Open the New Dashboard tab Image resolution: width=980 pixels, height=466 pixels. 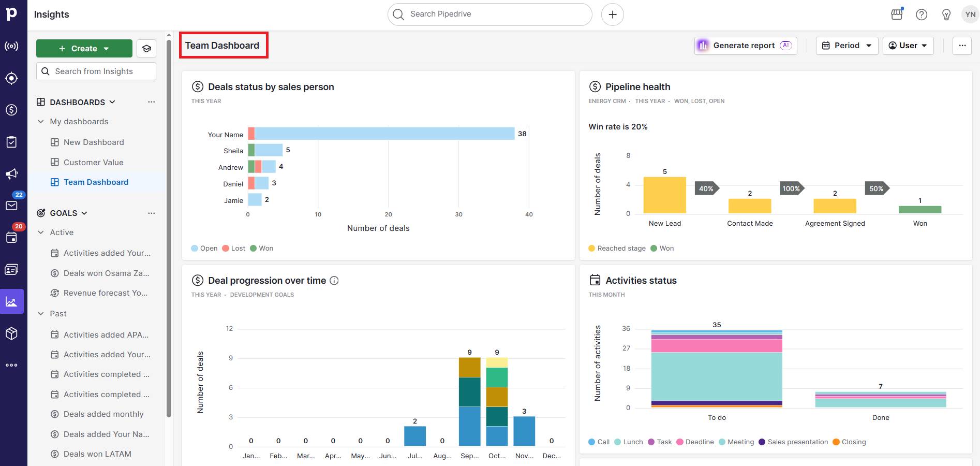(94, 142)
